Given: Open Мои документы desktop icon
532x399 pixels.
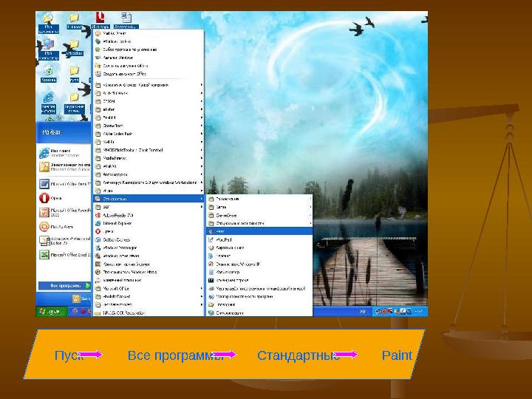Looking at the screenshot, I should click(x=48, y=23).
